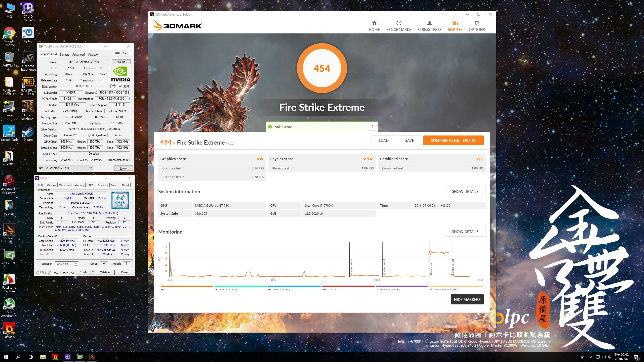Show details for Monitoring
The image size is (644, 362).
[465, 232]
